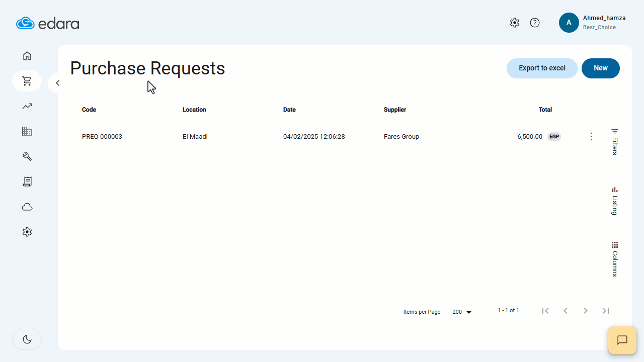The height and width of the screenshot is (362, 644).
Task: Open the settings gear in sidebar
Action: (x=27, y=232)
